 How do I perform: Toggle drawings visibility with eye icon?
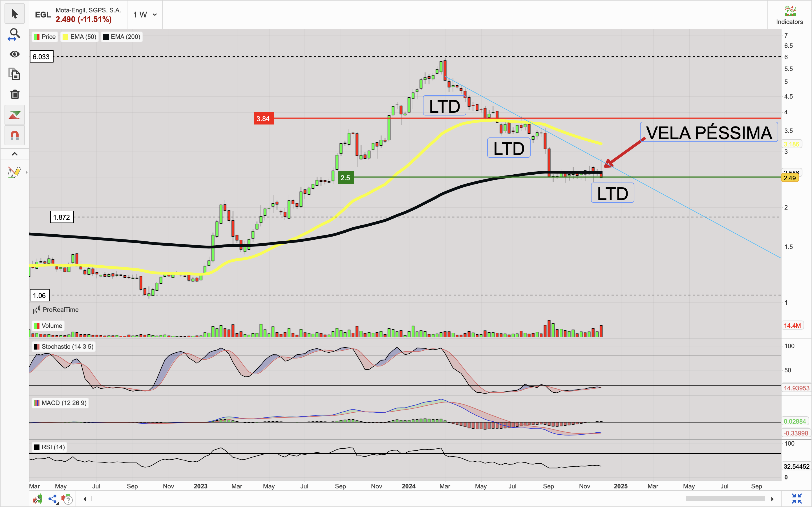[x=14, y=54]
